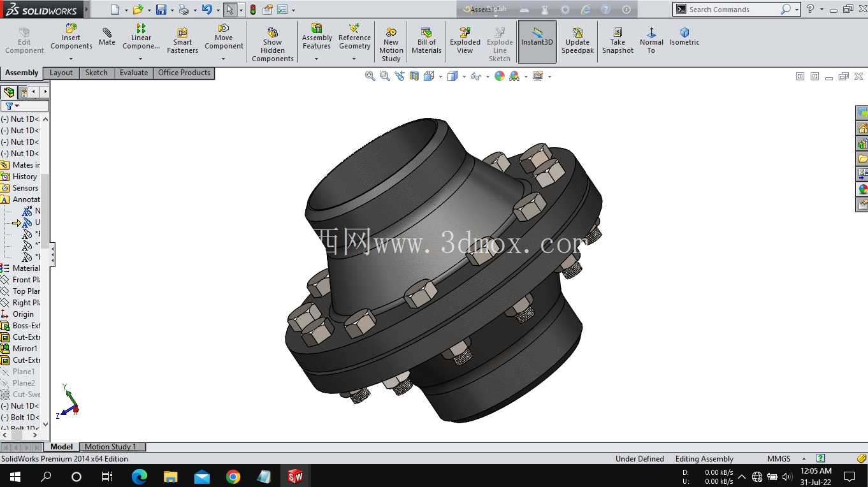The image size is (868, 487).
Task: Click Update Speedpak
Action: point(577,41)
